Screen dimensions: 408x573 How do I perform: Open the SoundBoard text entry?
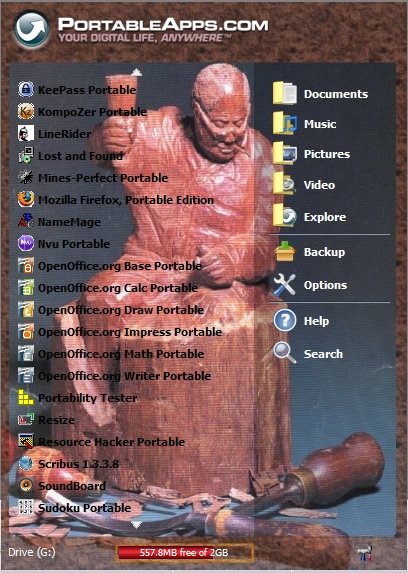pos(72,486)
